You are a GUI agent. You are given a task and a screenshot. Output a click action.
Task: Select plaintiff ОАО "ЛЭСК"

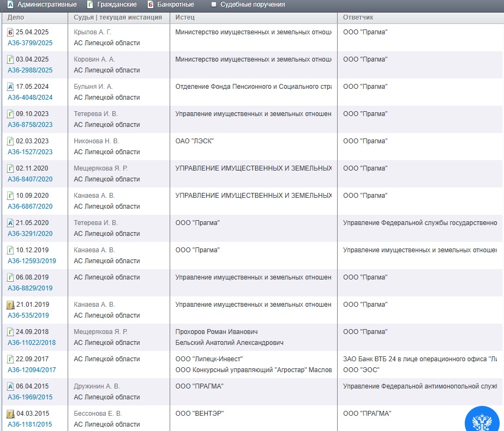(x=195, y=141)
